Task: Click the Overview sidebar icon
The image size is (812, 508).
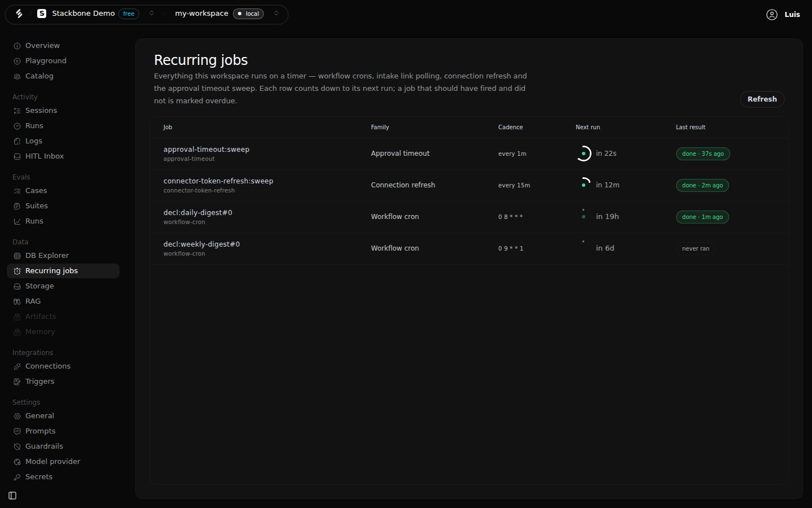Action: (17, 46)
